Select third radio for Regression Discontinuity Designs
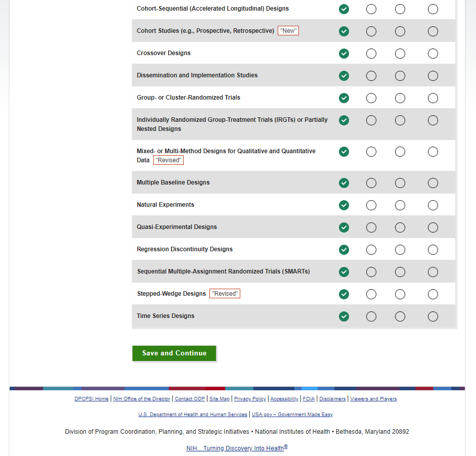The image size is (476, 456). [x=400, y=250]
